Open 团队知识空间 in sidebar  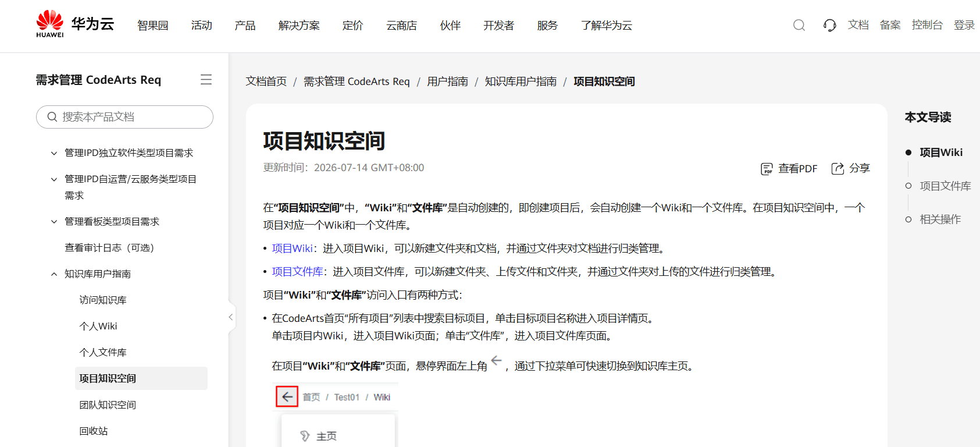108,405
